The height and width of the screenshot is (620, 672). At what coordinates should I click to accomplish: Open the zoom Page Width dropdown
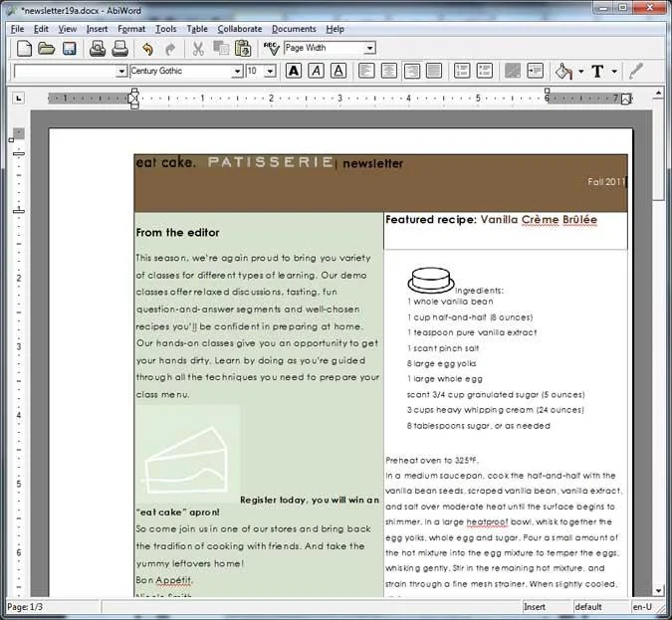pyautogui.click(x=370, y=48)
